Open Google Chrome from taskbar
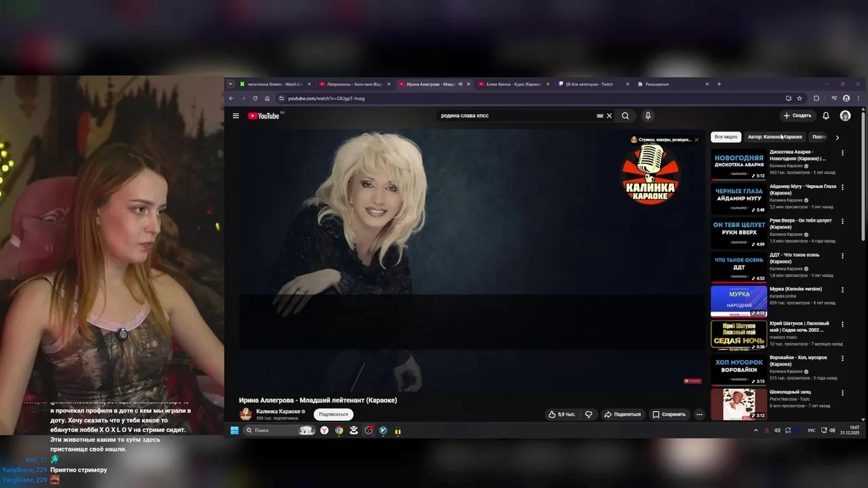Image resolution: width=868 pixels, height=488 pixels. click(x=339, y=430)
